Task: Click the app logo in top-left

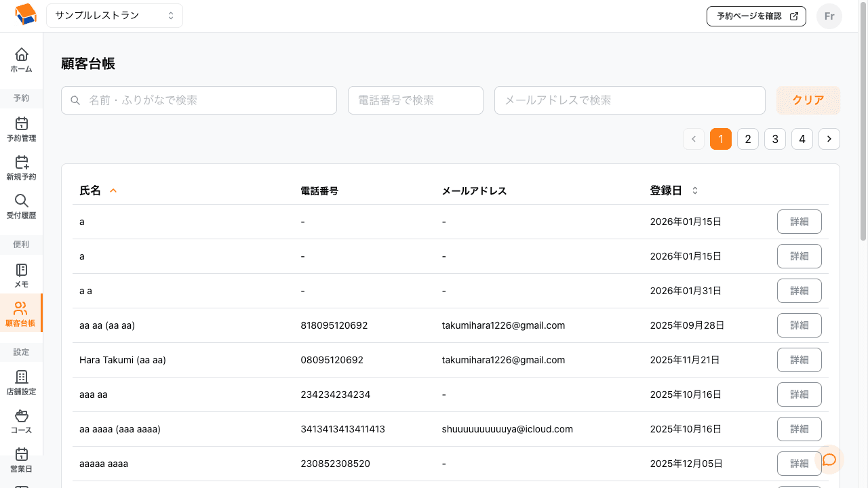Action: click(25, 15)
